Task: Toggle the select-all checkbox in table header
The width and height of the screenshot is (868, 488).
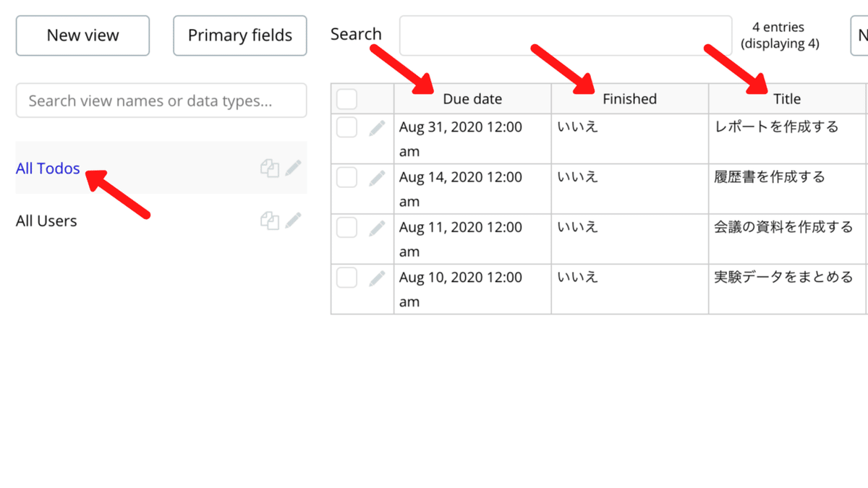Action: (x=347, y=99)
